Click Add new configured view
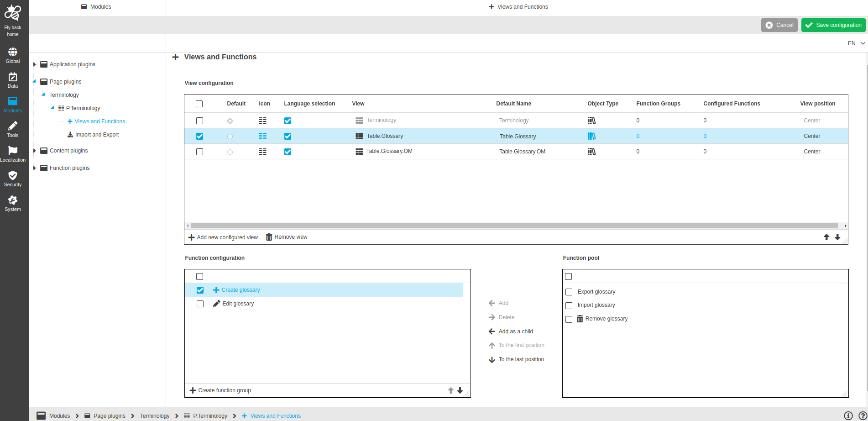This screenshot has width=868, height=421. (x=223, y=237)
